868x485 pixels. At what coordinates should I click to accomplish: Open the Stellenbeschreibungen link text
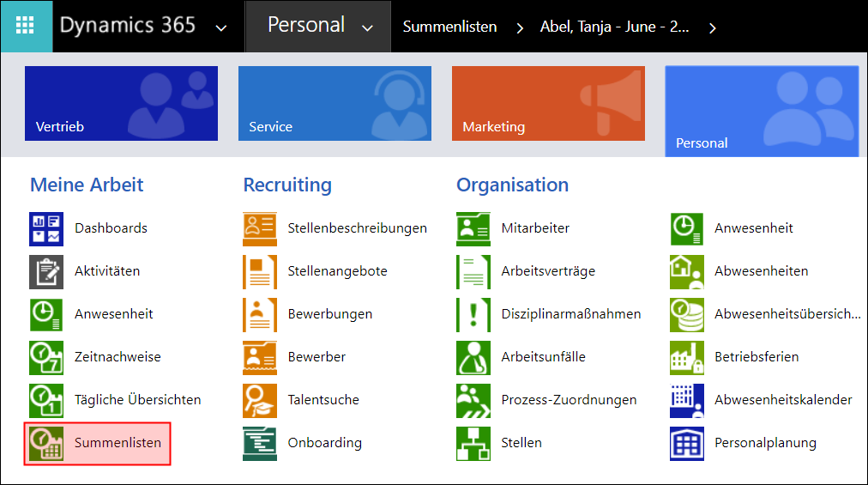(357, 227)
